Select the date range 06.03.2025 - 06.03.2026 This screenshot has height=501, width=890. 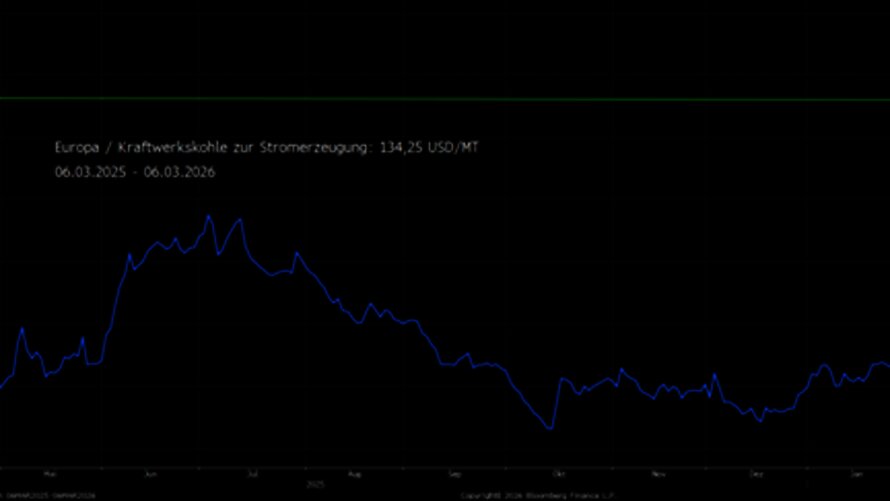[135, 171]
